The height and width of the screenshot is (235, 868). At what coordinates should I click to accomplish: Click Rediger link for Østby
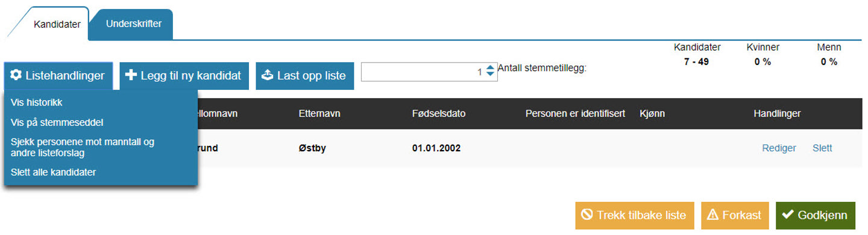779,148
